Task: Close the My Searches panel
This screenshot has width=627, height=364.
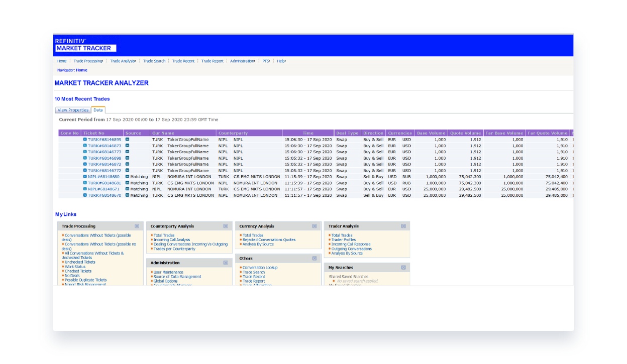Action: pos(403,268)
